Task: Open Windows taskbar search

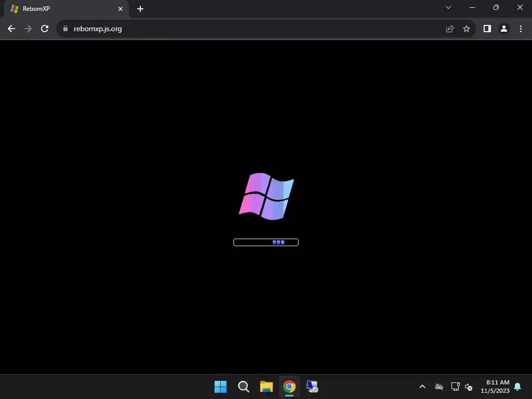Action: [243, 387]
